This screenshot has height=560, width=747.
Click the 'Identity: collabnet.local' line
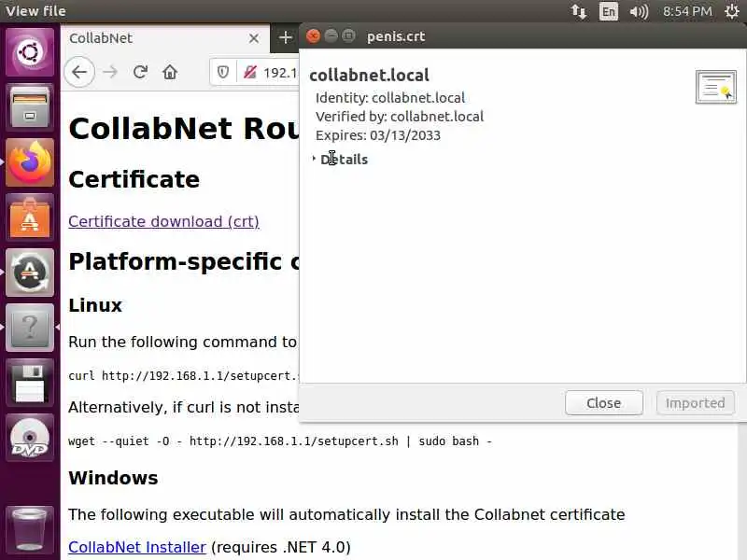(x=390, y=98)
